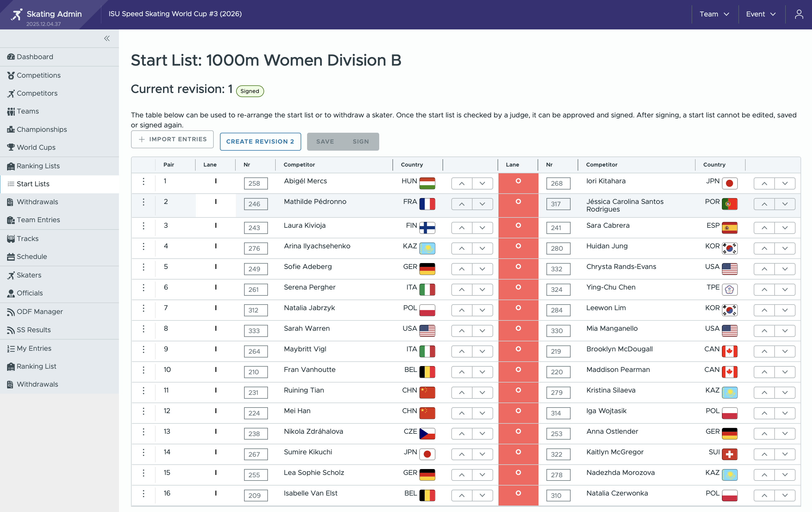
Task: Click the World Cups trophy icon
Action: pyautogui.click(x=11, y=147)
